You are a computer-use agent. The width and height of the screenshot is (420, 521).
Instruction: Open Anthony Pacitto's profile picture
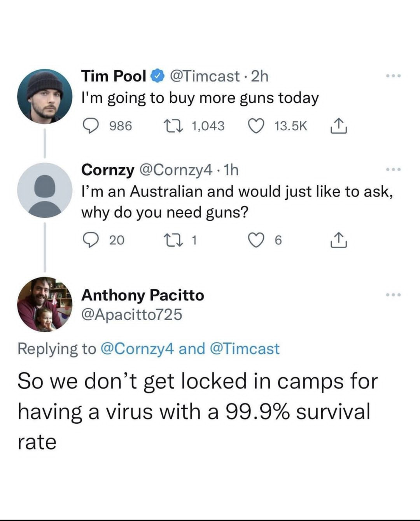[45, 304]
